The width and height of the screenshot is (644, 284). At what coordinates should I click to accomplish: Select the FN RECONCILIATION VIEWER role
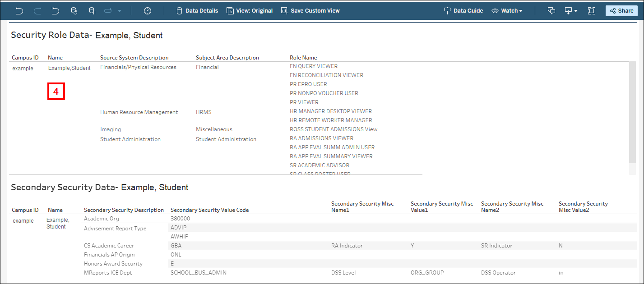[x=326, y=75]
